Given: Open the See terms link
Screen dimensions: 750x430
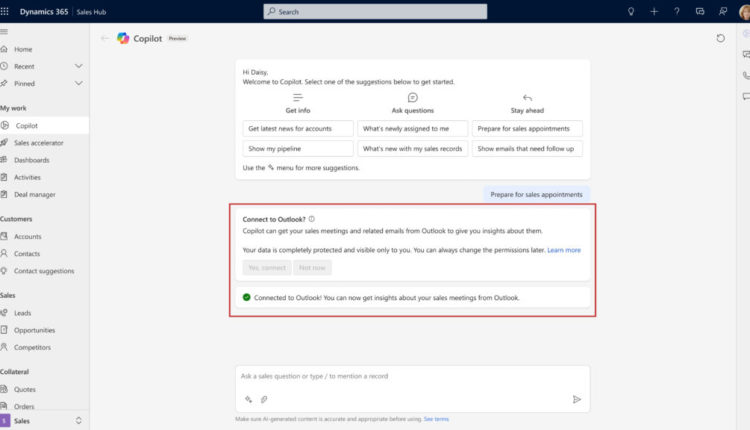Looking at the screenshot, I should click(x=436, y=419).
